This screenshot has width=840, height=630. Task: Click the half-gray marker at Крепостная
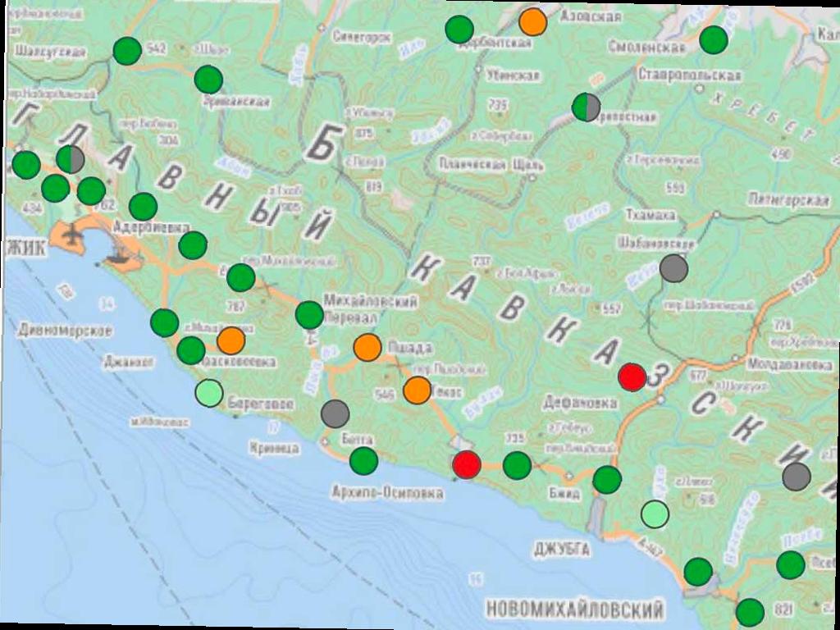[586, 107]
